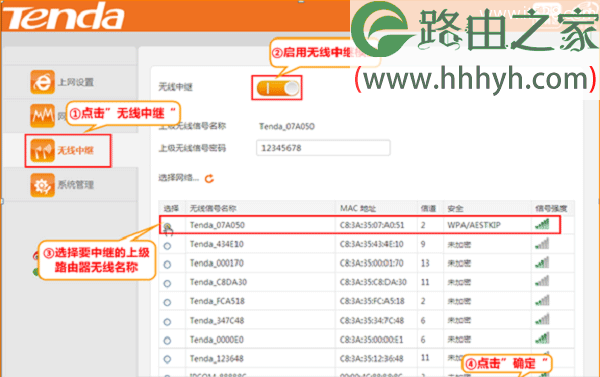Viewport: 600px width, 377px height.
Task: Select the radio button for Tenda_347C48
Action: pyautogui.click(x=167, y=322)
